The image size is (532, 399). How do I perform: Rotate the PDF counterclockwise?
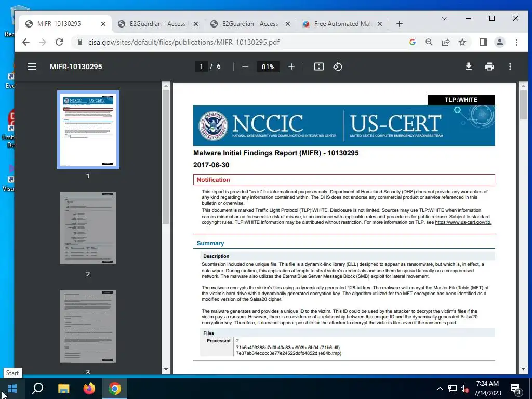pyautogui.click(x=337, y=66)
